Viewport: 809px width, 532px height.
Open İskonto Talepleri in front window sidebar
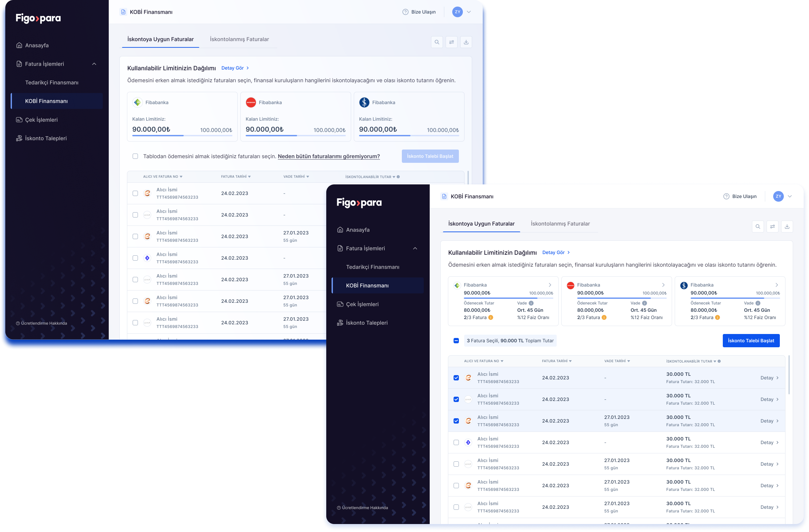(366, 323)
